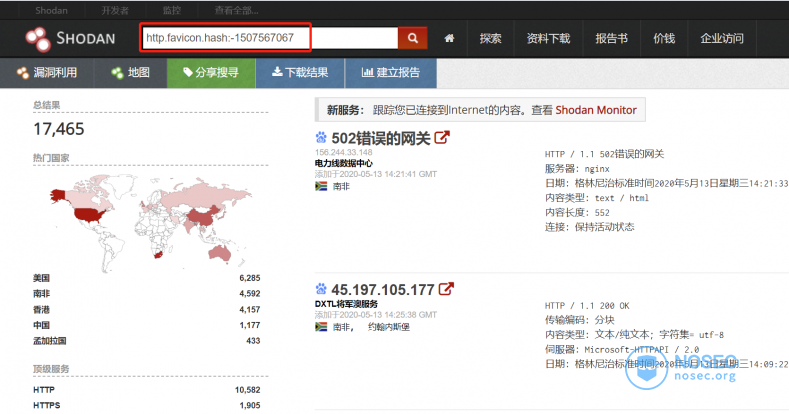Click South Africa flag in first result

(321, 186)
